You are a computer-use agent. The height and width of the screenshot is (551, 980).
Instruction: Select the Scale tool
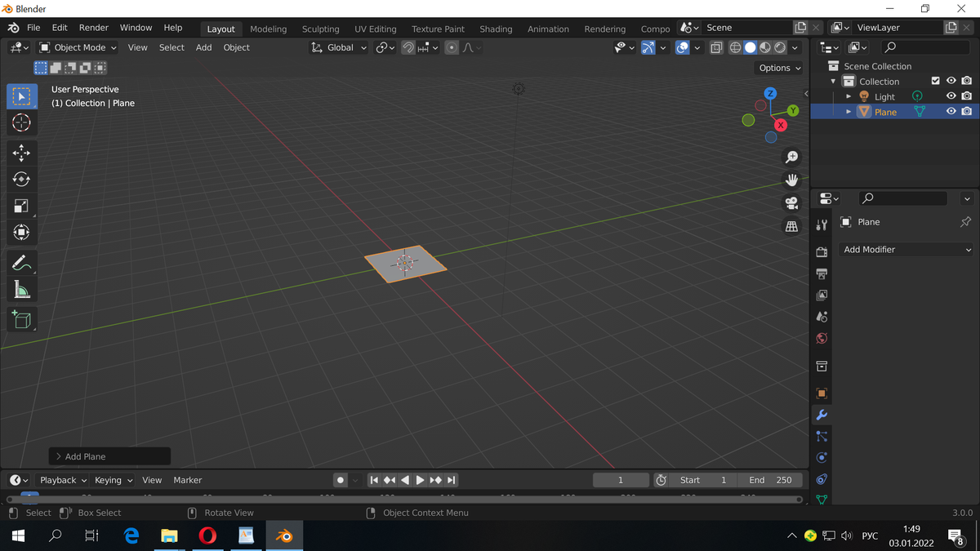[21, 207]
